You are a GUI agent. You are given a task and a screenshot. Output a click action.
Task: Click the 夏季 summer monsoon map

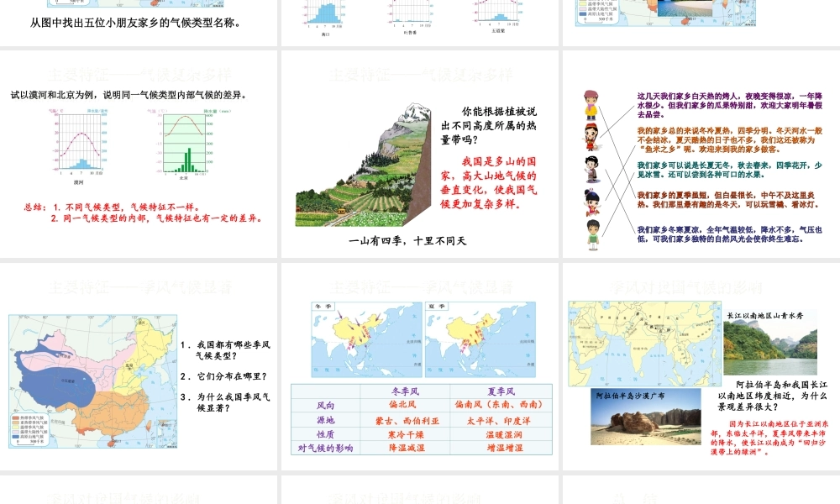pyautogui.click(x=480, y=339)
